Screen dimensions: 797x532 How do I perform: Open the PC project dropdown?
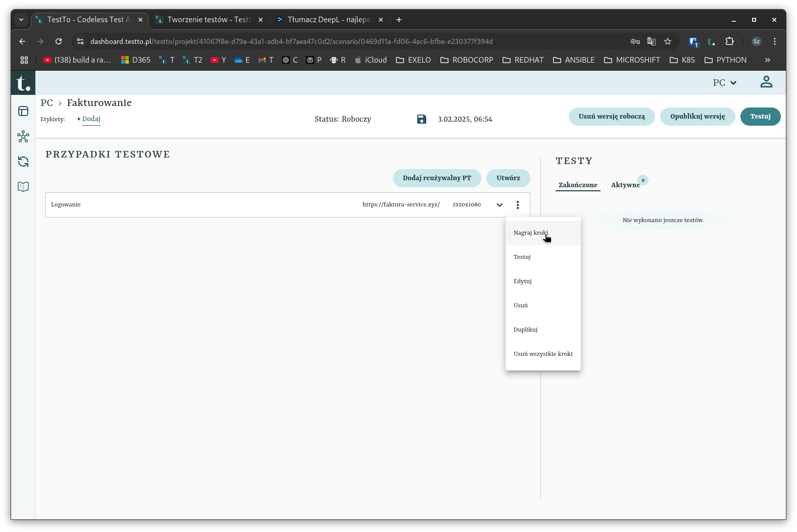pyautogui.click(x=725, y=83)
